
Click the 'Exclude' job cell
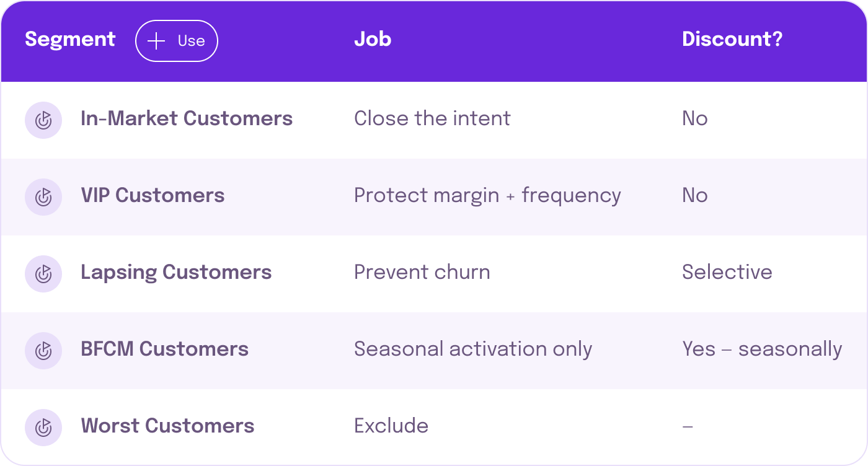[x=391, y=426]
